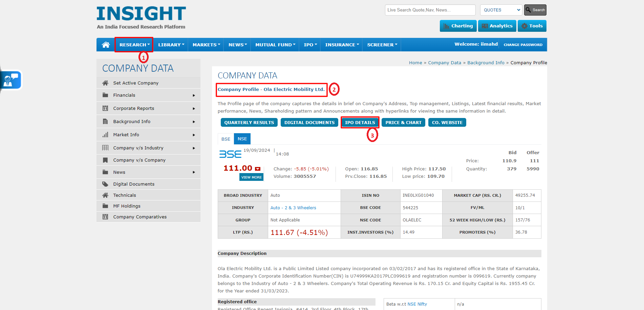Switch to the NSE tab
This screenshot has width=644, height=310.
pos(242,139)
